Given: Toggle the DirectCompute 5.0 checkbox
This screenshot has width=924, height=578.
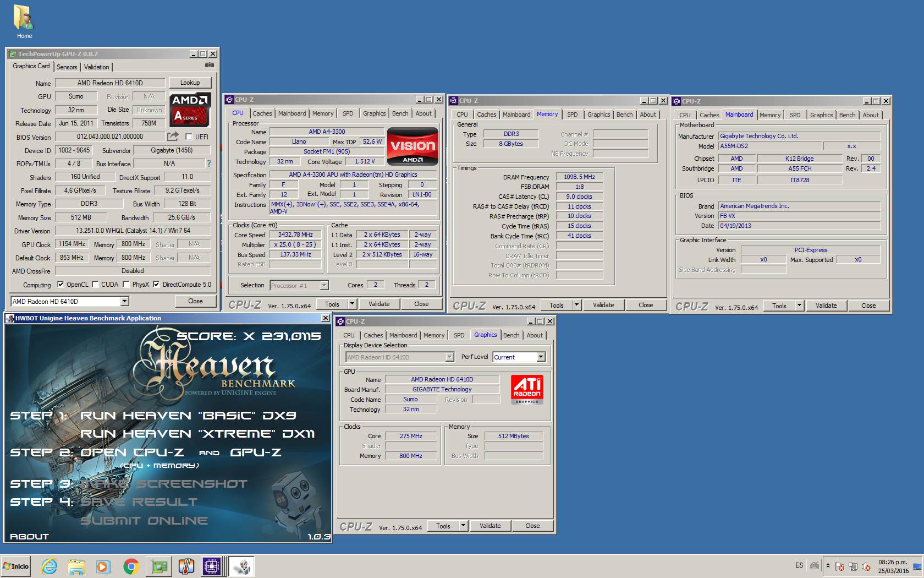Looking at the screenshot, I should pyautogui.click(x=156, y=285).
